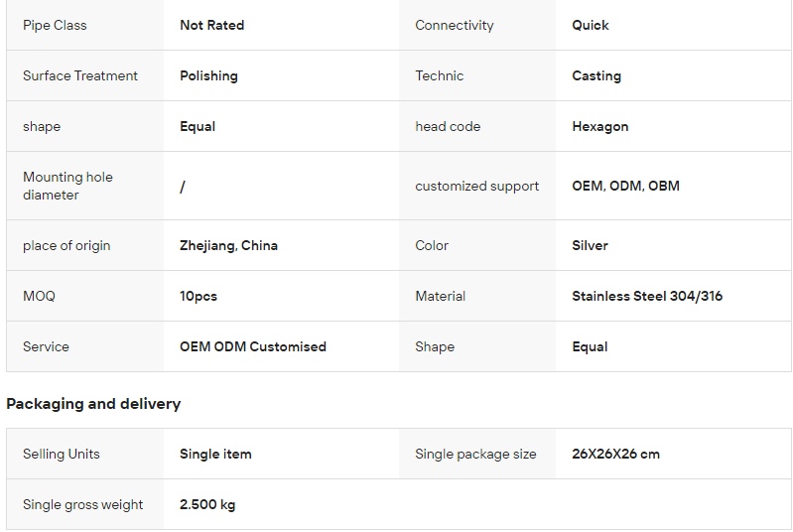The image size is (793, 532).
Task: Select the "26X26X26 cm" package size
Action: pos(615,454)
